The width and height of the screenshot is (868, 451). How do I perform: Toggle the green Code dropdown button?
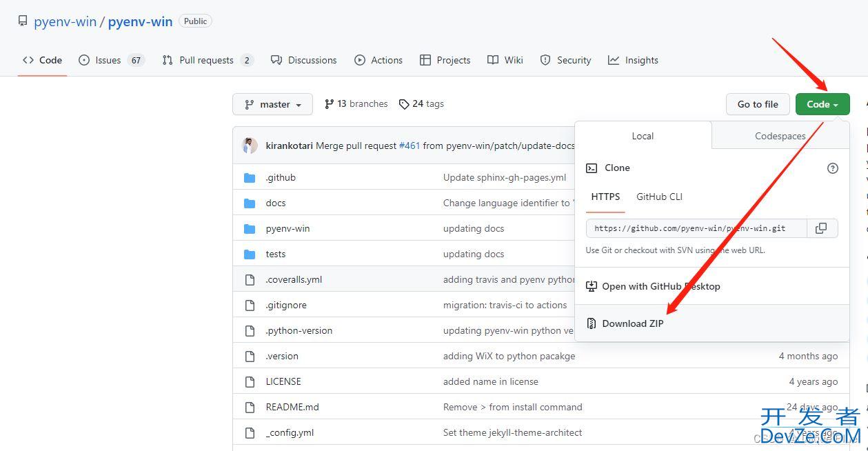coord(822,104)
